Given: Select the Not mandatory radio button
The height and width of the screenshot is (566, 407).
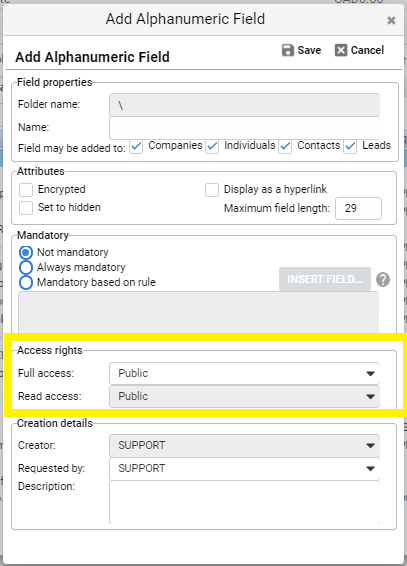Looking at the screenshot, I should (x=26, y=252).
